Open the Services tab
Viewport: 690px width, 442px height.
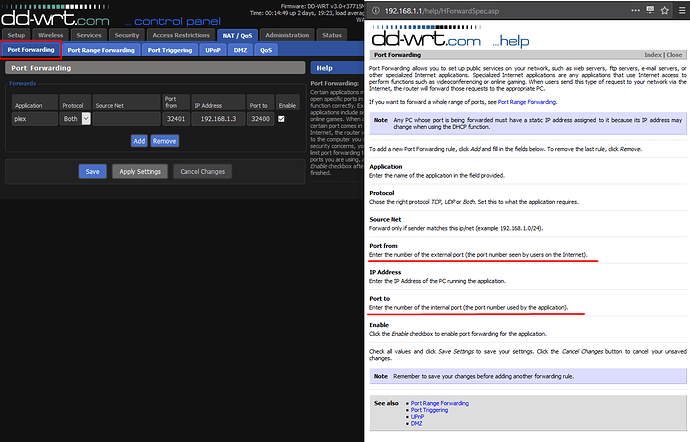[89, 35]
